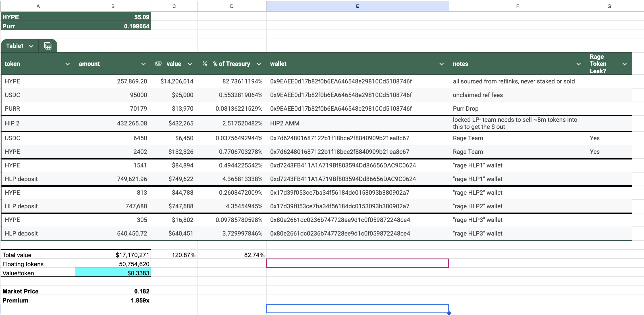Click the green HYPE price cell 55.09
The width and height of the screenshot is (644, 315).
[x=113, y=17]
